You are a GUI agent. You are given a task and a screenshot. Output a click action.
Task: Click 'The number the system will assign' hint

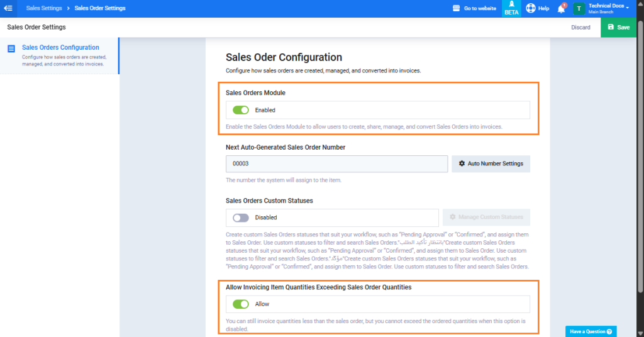click(284, 180)
